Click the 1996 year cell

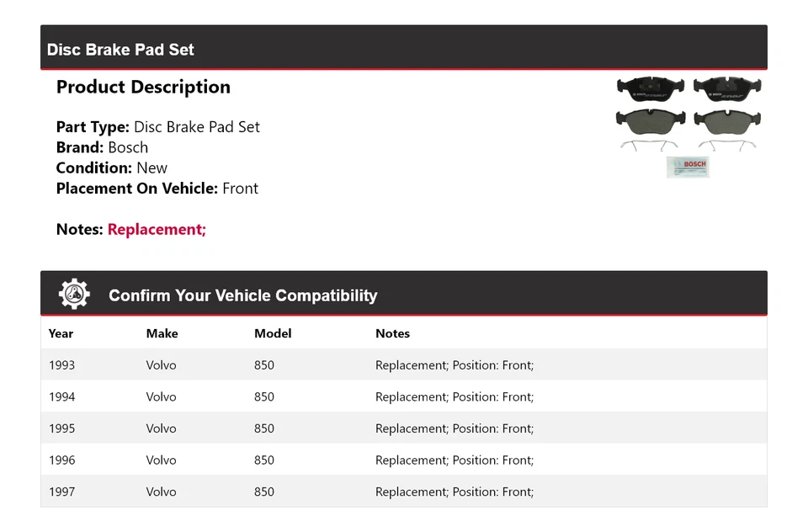tap(61, 460)
